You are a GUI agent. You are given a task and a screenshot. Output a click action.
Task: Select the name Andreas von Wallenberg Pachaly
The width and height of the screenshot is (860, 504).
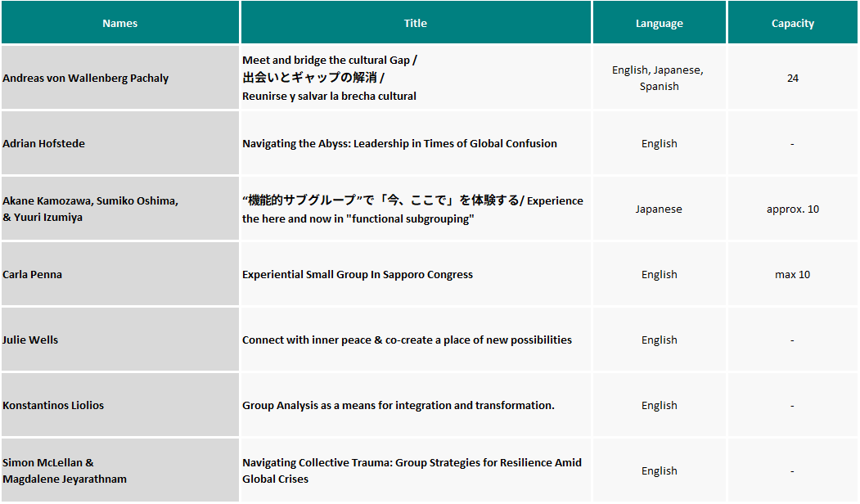pyautogui.click(x=86, y=78)
